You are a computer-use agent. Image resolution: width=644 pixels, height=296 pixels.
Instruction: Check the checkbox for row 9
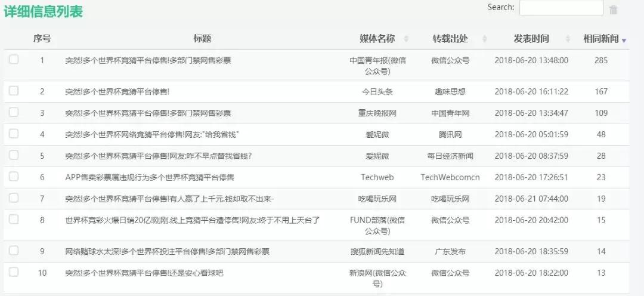14,251
